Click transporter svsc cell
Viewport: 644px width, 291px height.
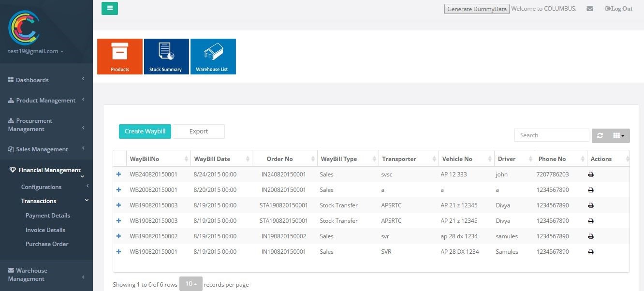[x=387, y=175]
